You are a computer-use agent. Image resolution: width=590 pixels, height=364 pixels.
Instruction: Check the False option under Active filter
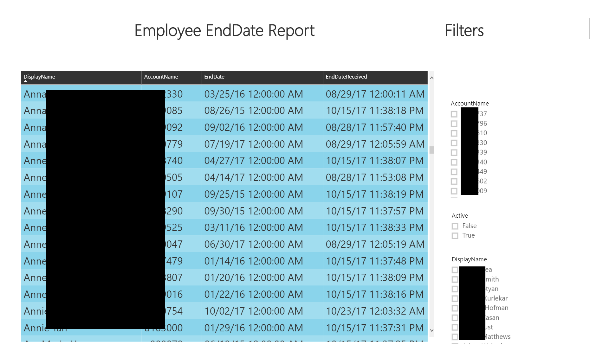455,226
